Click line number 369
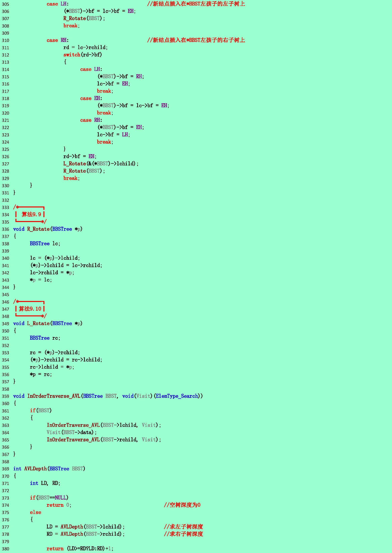Screen dimensions: 392x553 coord(5,469)
